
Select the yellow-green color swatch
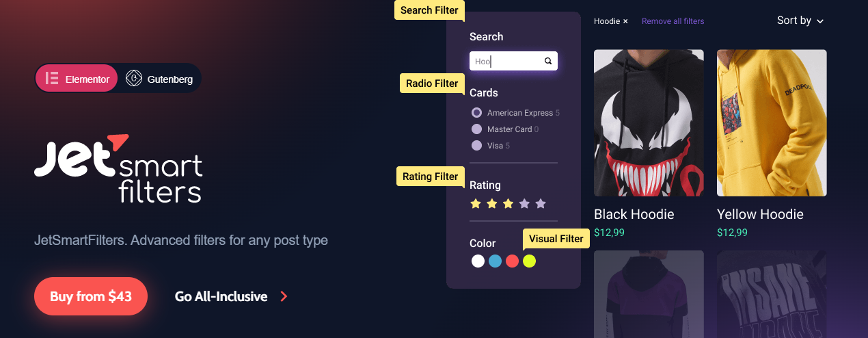pos(529,261)
